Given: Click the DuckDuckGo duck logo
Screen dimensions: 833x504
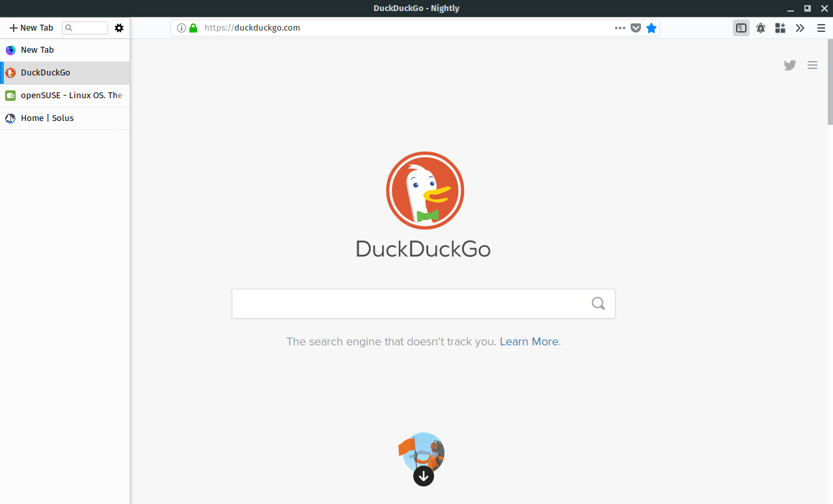Looking at the screenshot, I should click(425, 191).
